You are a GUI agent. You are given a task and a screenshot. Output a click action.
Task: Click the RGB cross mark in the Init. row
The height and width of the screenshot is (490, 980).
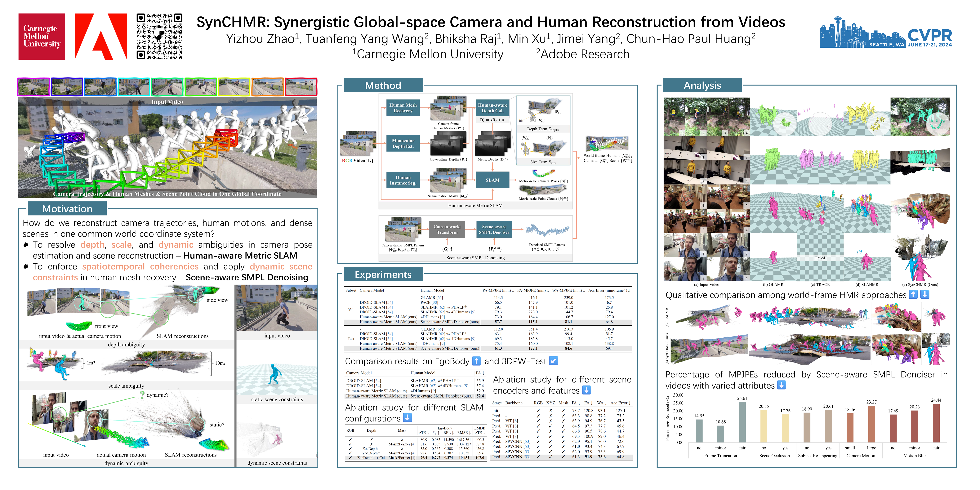[x=538, y=411]
